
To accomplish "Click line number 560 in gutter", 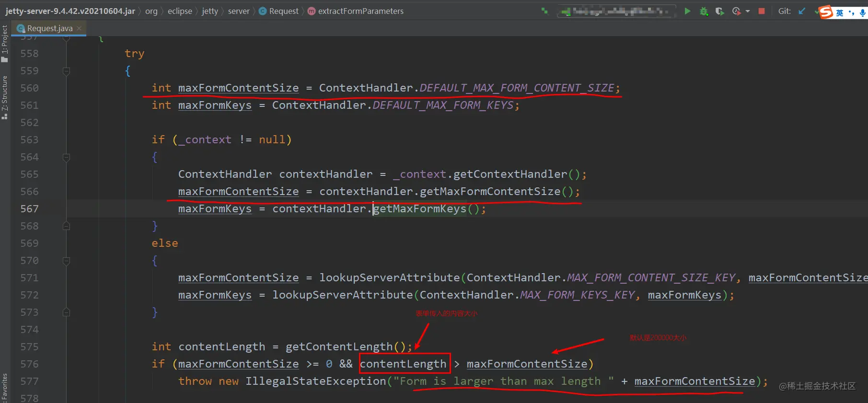I will [29, 88].
